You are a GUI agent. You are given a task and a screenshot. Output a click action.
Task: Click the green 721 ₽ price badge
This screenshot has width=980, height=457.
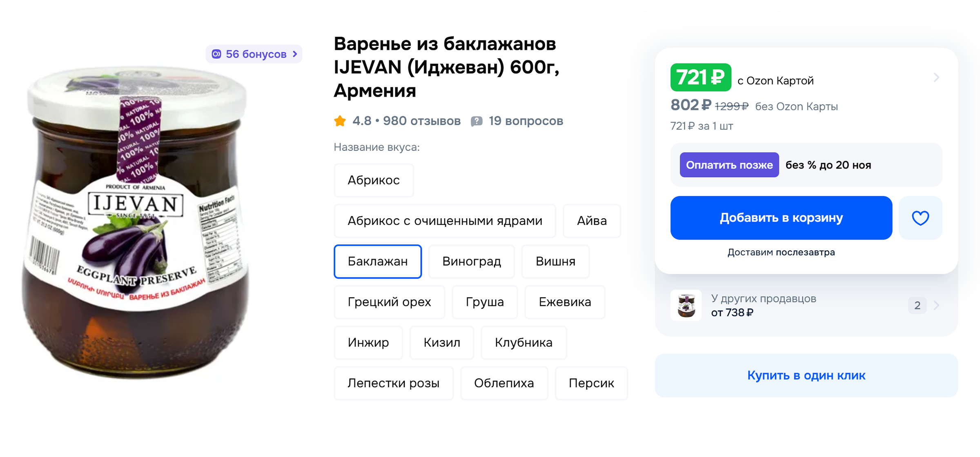[700, 78]
